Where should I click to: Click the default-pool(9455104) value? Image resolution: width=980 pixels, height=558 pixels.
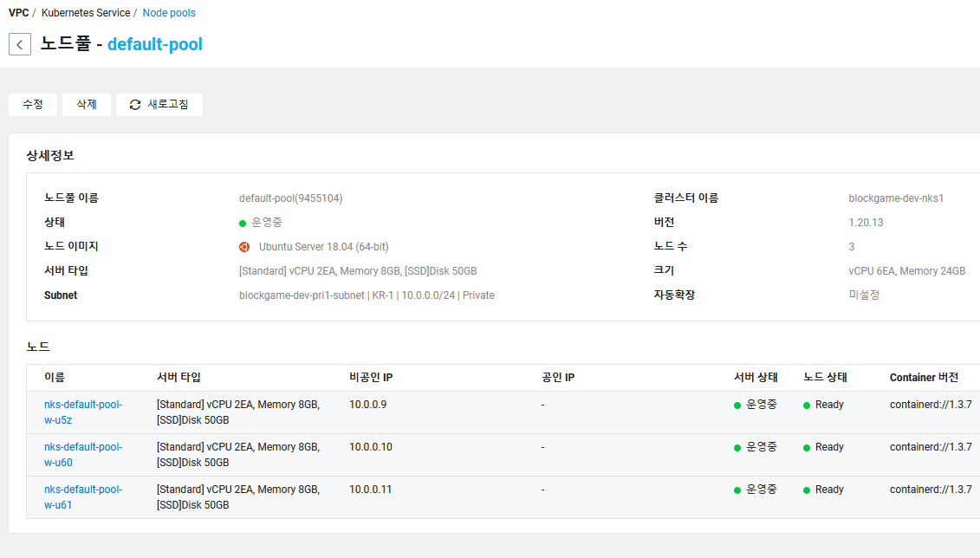pyautogui.click(x=290, y=198)
